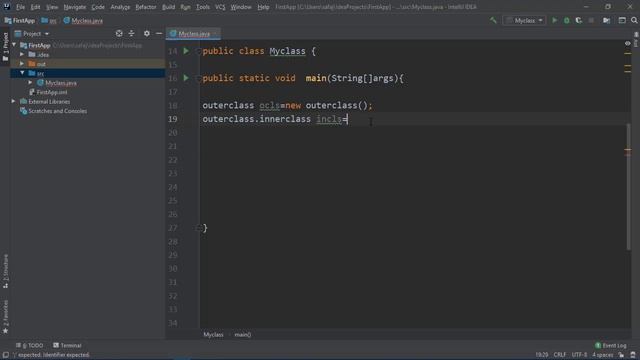The width and height of the screenshot is (640, 360).
Task: Open the Favorites side tool window
Action: (5, 317)
